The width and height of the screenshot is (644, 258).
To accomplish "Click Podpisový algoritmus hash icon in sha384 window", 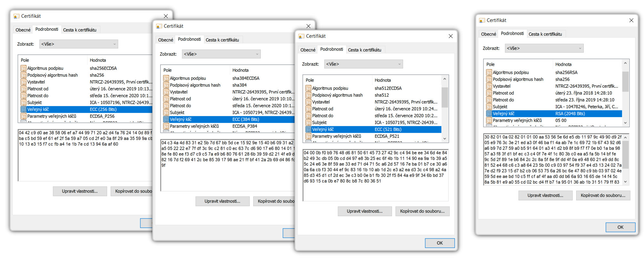I will pyautogui.click(x=166, y=85).
